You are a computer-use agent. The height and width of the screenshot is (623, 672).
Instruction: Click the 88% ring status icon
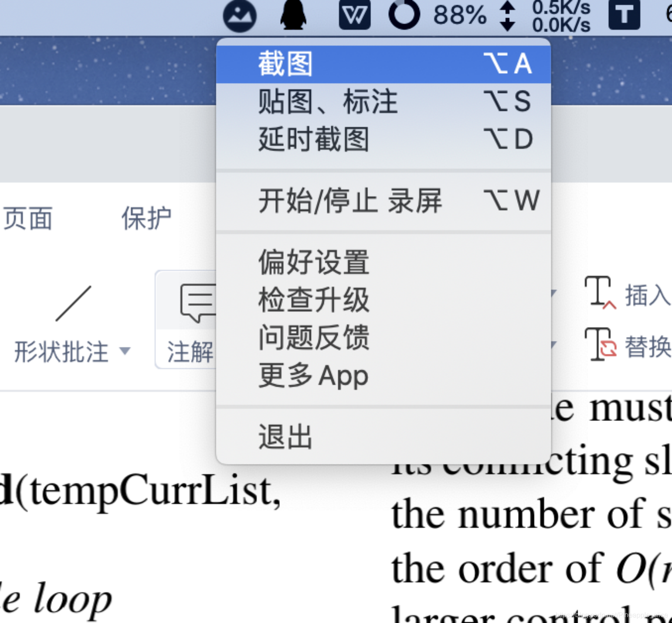404,15
